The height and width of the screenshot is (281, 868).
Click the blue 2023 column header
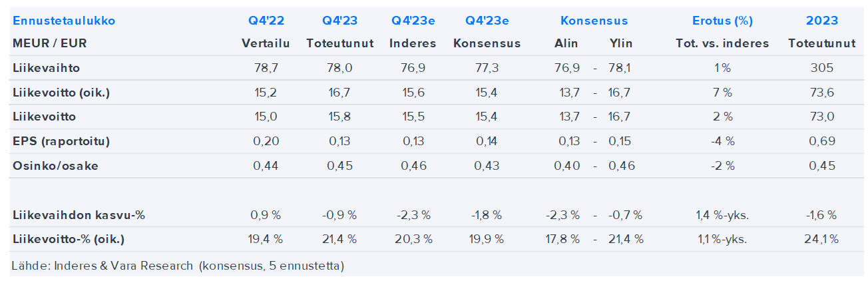(x=821, y=21)
